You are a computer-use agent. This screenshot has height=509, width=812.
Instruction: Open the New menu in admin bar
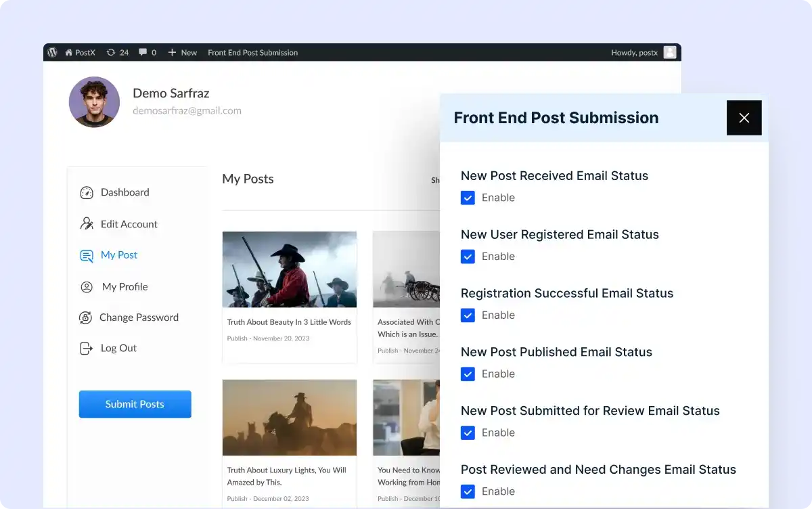click(x=183, y=52)
